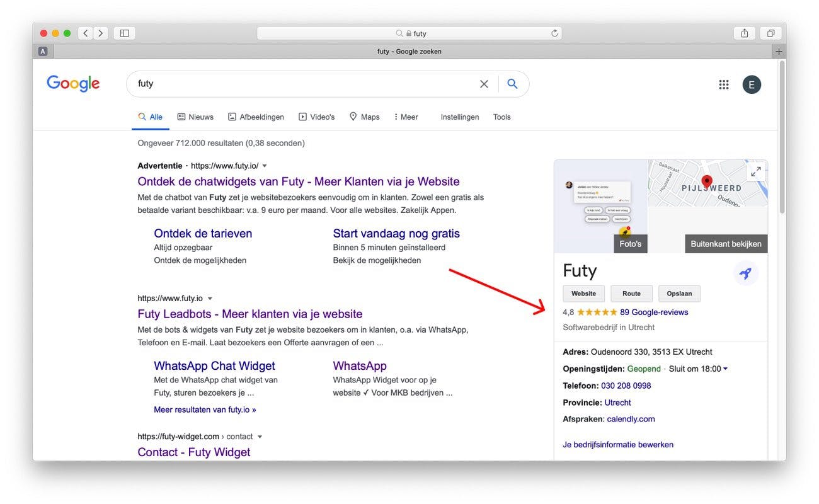This screenshot has height=504, width=819.
Task: Open the account avatar E
Action: pyautogui.click(x=752, y=84)
